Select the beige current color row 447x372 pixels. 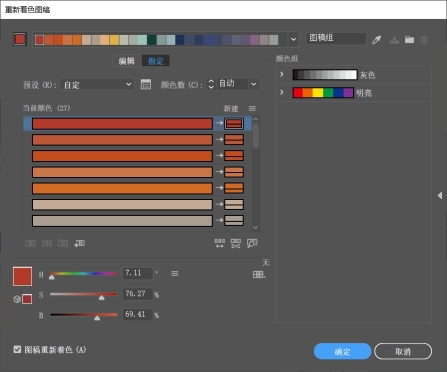click(122, 205)
